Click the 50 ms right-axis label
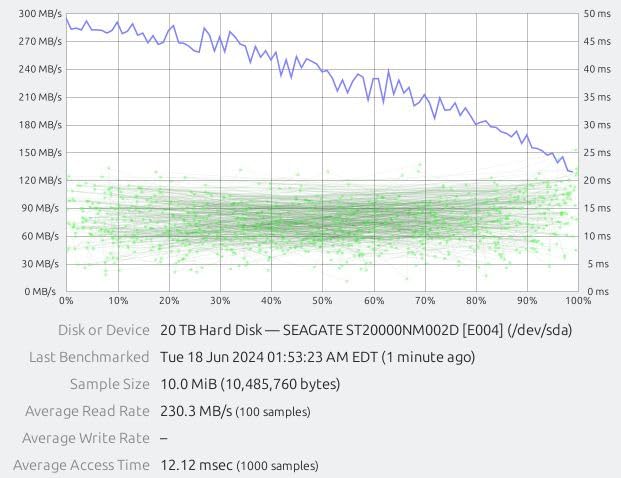The image size is (621, 478). tap(597, 14)
